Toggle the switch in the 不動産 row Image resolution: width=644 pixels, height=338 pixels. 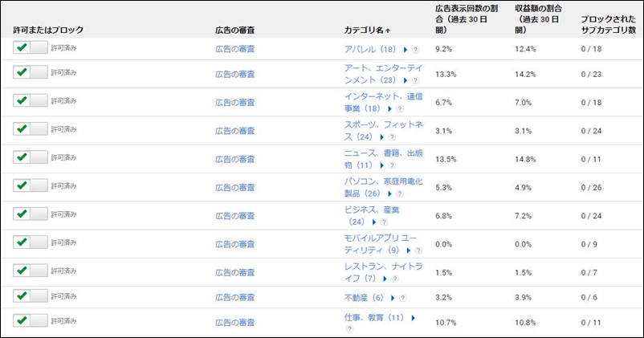coord(31,298)
